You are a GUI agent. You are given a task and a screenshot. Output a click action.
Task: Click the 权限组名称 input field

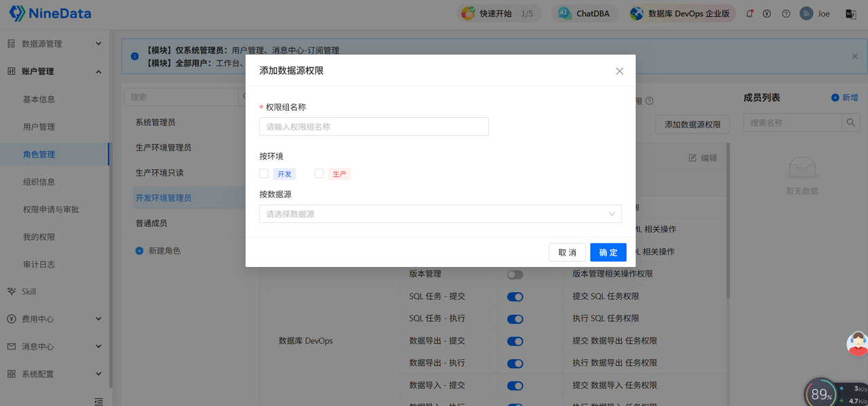pos(374,127)
